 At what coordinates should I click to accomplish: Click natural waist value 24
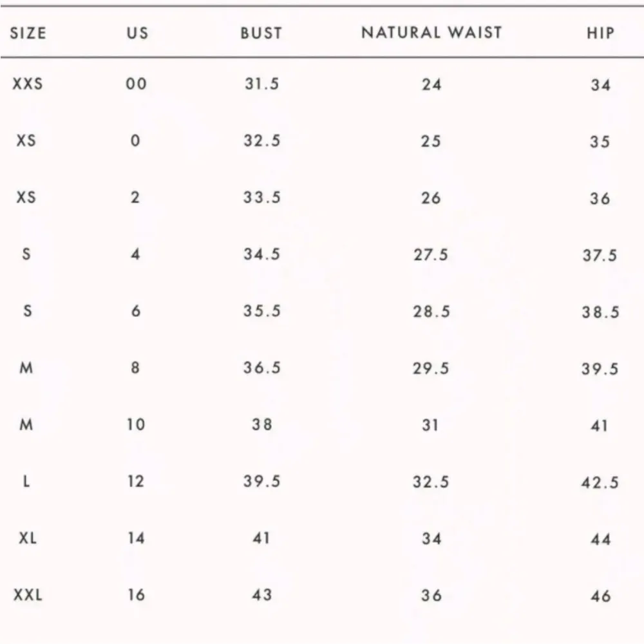coord(431,84)
